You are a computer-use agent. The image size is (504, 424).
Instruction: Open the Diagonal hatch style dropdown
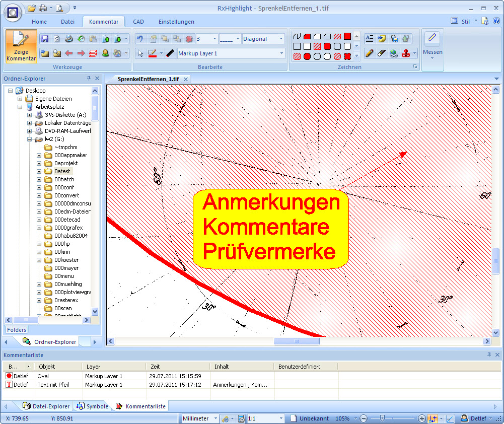click(x=280, y=39)
